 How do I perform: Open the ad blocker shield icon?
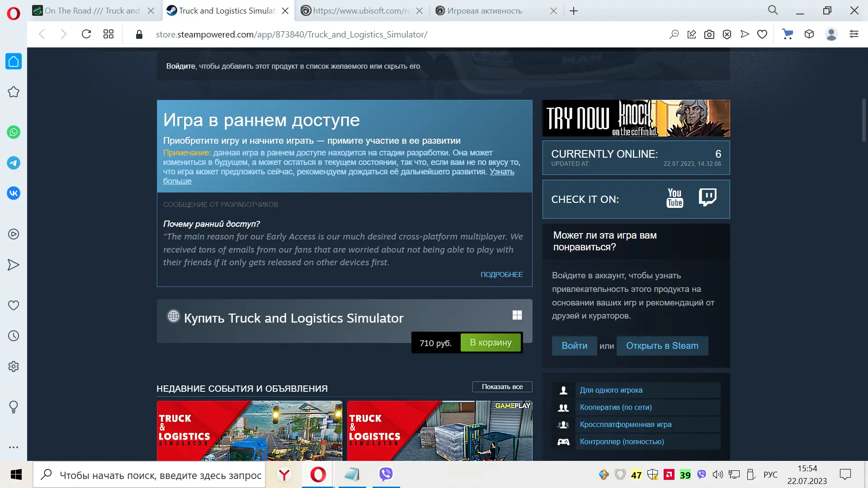pos(727,34)
